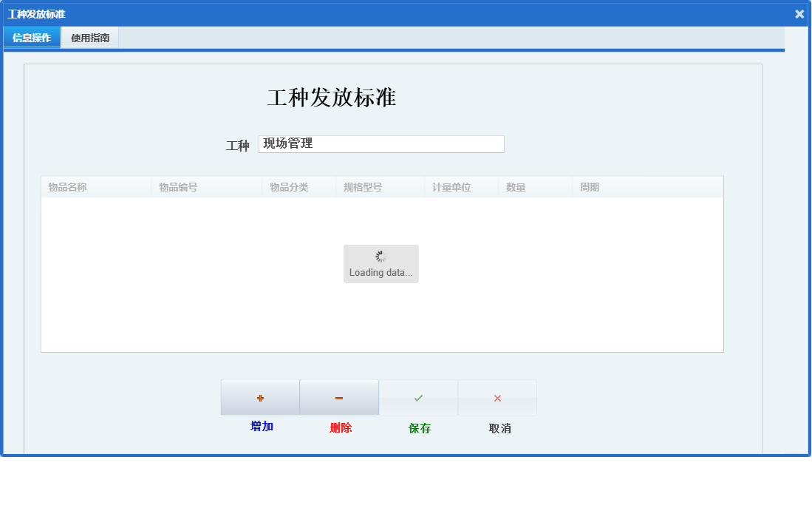This screenshot has height=508, width=812.
Task: Select the 物品分类 column header
Action: tap(287, 186)
